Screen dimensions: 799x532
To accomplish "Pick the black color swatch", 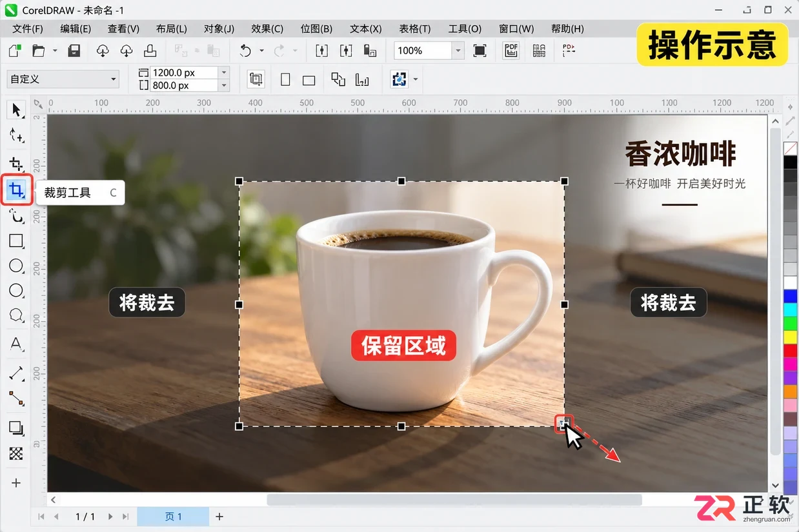I will (x=791, y=162).
